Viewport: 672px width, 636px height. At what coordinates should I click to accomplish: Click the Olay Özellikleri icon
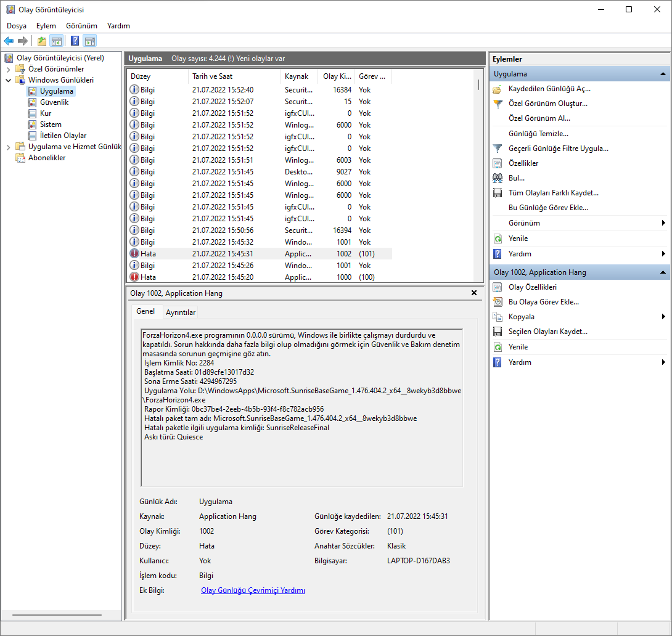(498, 287)
